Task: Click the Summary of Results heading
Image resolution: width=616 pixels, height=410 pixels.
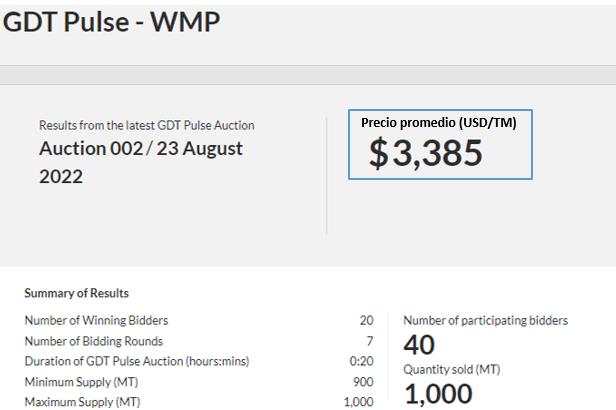Action: click(x=76, y=293)
